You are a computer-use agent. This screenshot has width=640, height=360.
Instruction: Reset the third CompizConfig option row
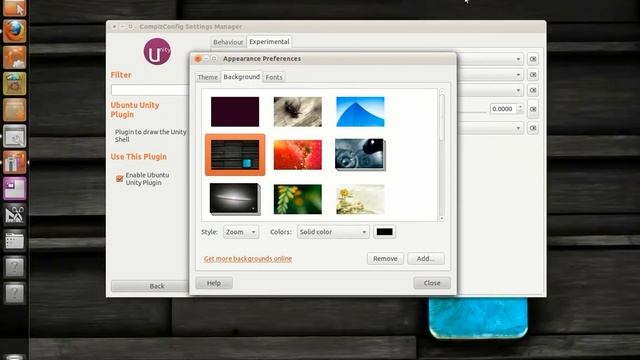point(533,90)
